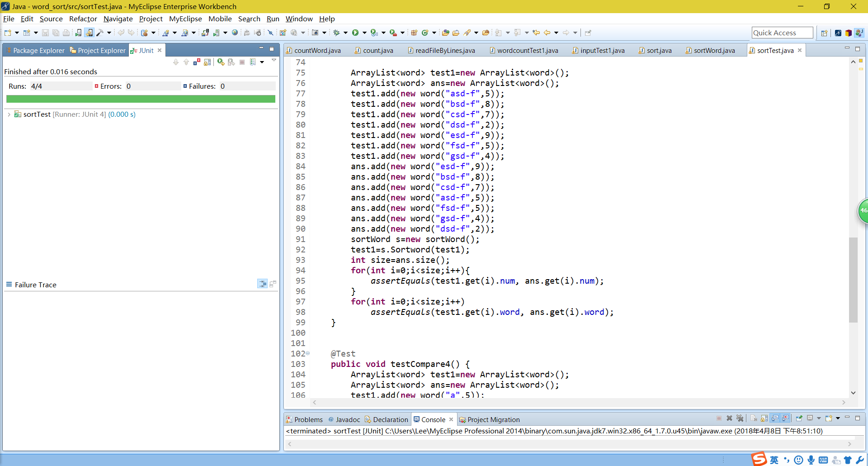Image resolution: width=868 pixels, height=466 pixels.
Task: Toggle show console on standard output change
Action: (775, 418)
